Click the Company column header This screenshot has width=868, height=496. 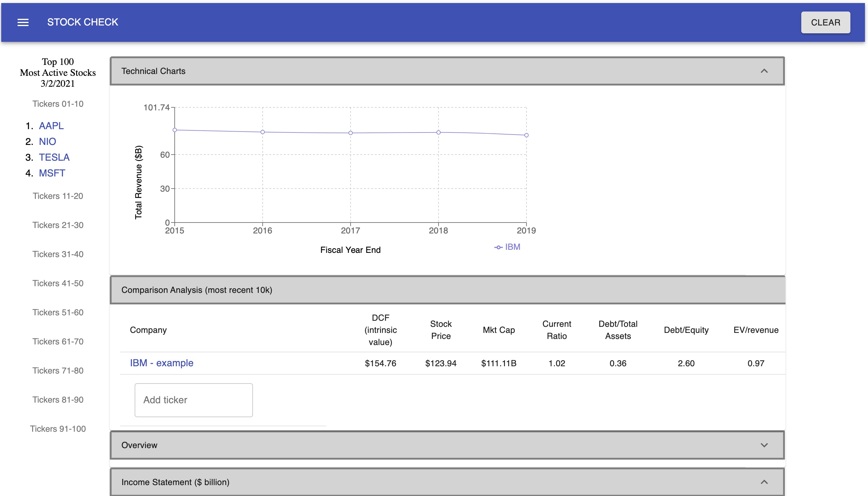coord(148,330)
